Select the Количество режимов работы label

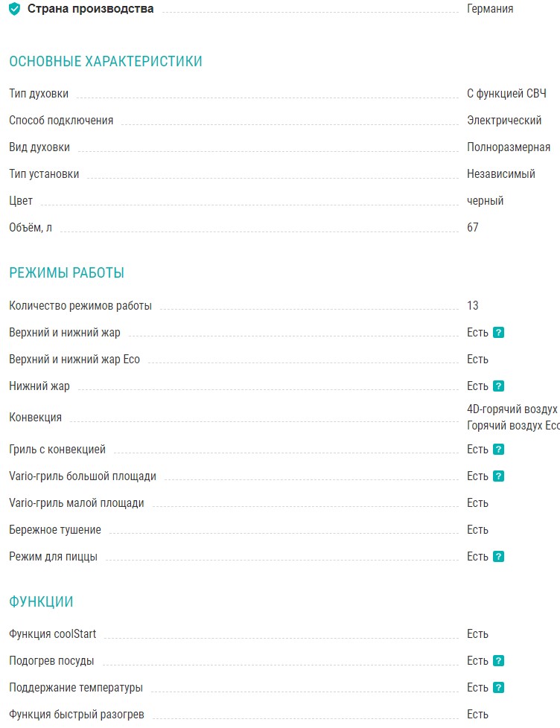tap(80, 306)
